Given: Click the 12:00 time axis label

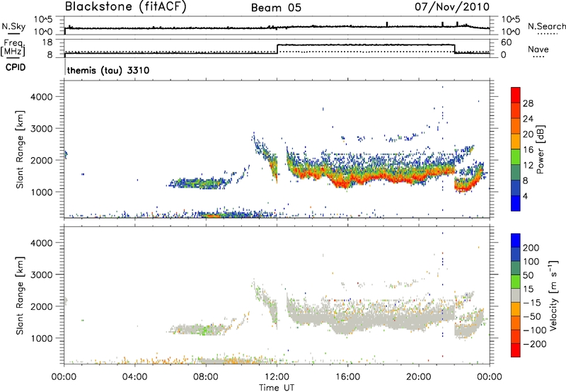Looking at the screenshot, I should pos(277,377).
